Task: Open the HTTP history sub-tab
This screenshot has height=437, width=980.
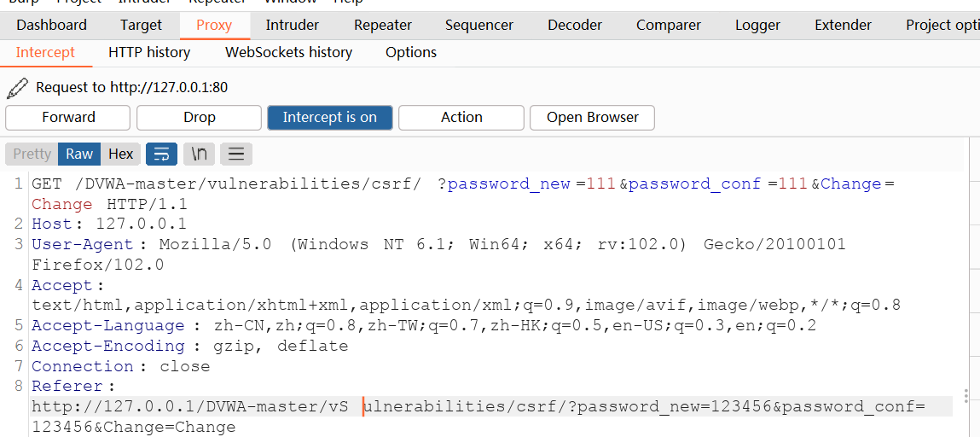Action: [x=149, y=53]
